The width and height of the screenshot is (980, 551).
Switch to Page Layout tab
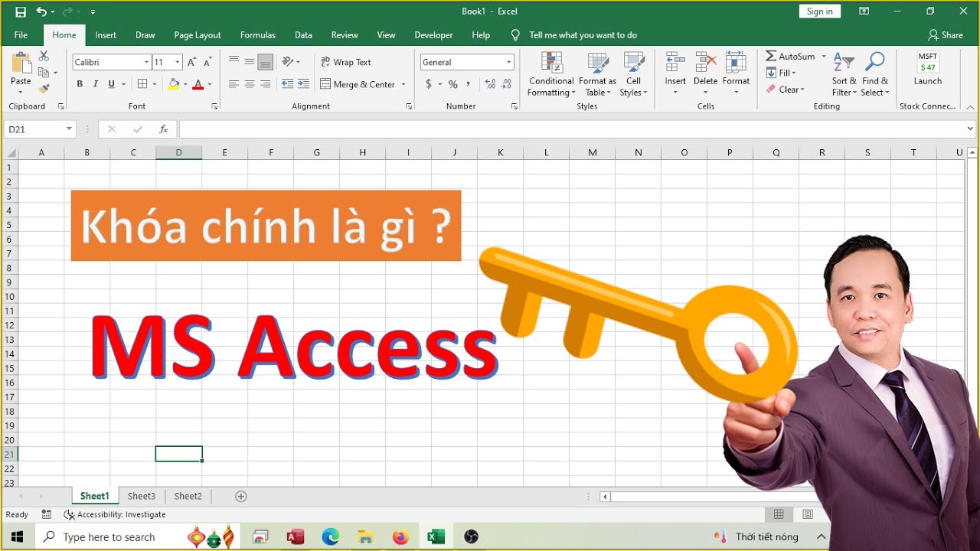click(x=198, y=35)
